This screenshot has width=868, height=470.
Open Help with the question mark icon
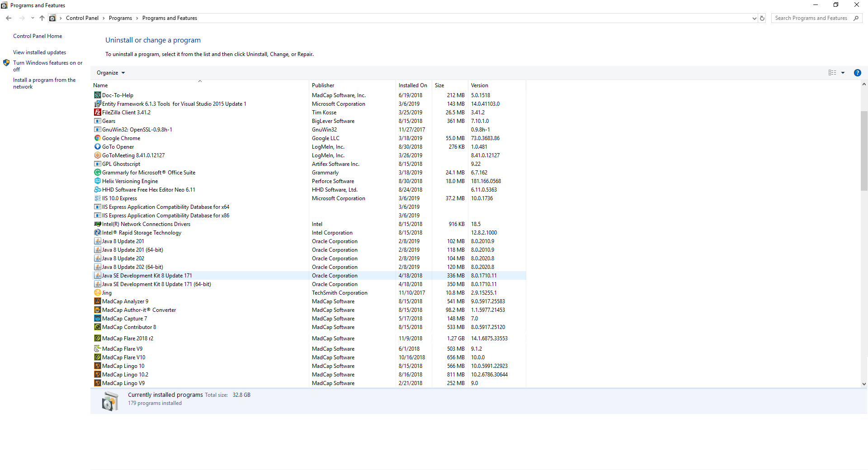pyautogui.click(x=857, y=73)
